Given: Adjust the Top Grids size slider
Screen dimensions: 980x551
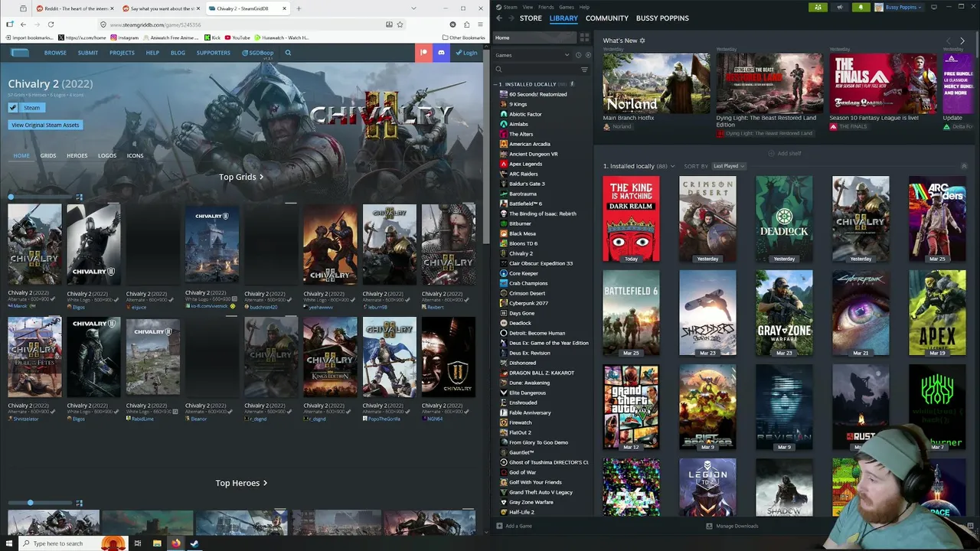Looking at the screenshot, I should click(40, 197).
